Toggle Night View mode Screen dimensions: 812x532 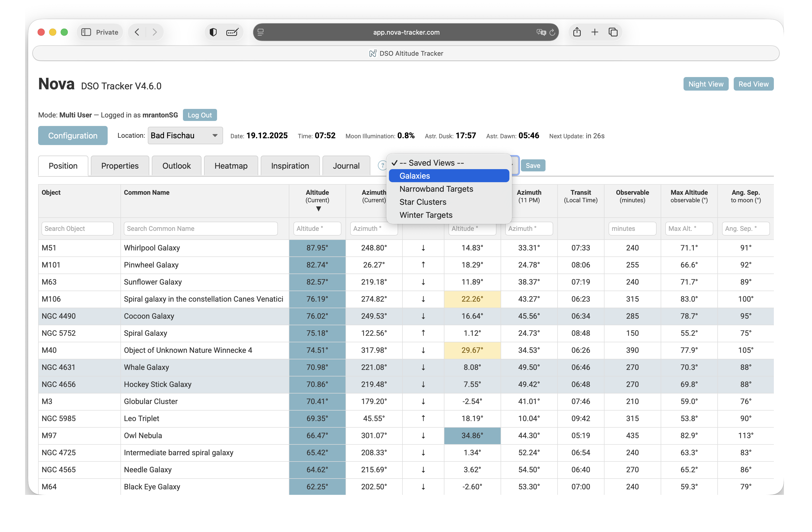pyautogui.click(x=706, y=84)
